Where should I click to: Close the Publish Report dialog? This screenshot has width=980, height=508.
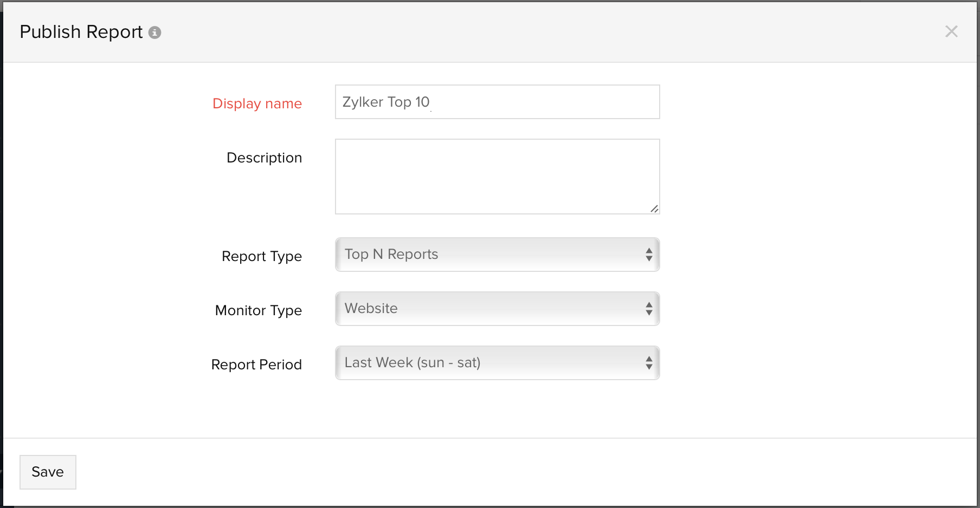pyautogui.click(x=951, y=31)
